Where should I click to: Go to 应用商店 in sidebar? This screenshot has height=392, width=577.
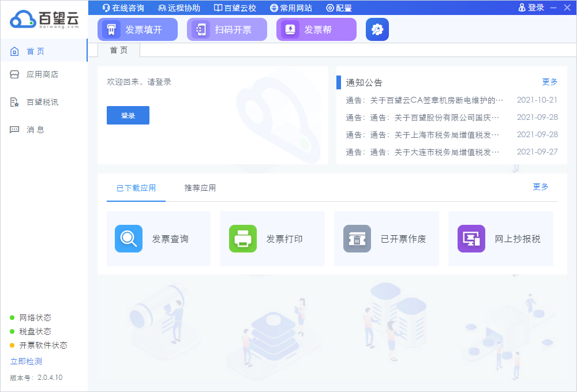coord(42,74)
